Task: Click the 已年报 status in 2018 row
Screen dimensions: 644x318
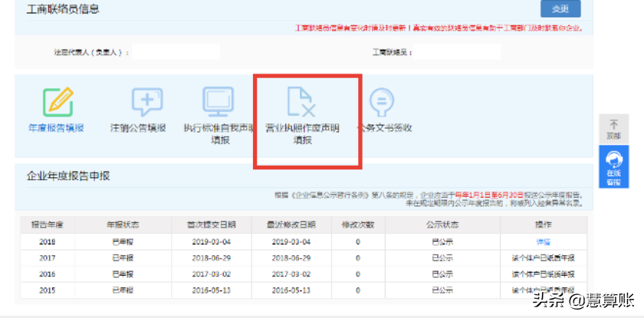Action: click(123, 242)
